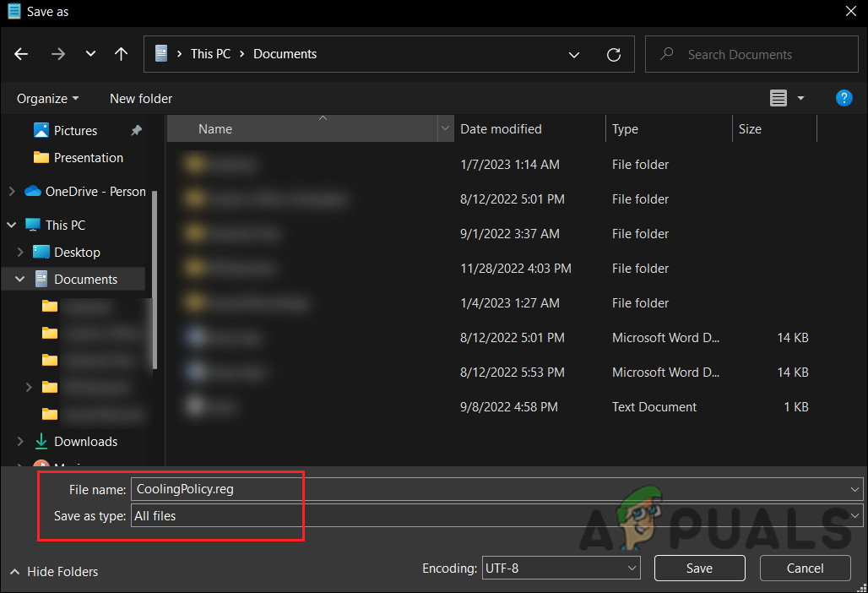
Task: Refresh the Documents folder view
Action: 614,54
